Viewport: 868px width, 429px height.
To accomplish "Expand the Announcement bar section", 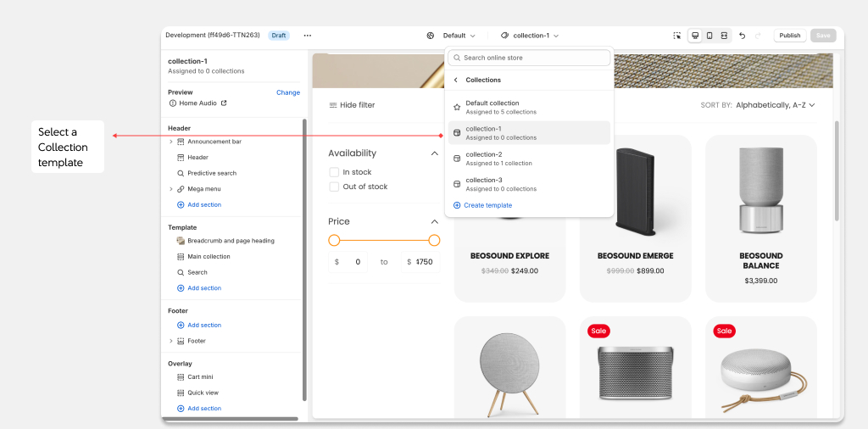I will point(171,142).
